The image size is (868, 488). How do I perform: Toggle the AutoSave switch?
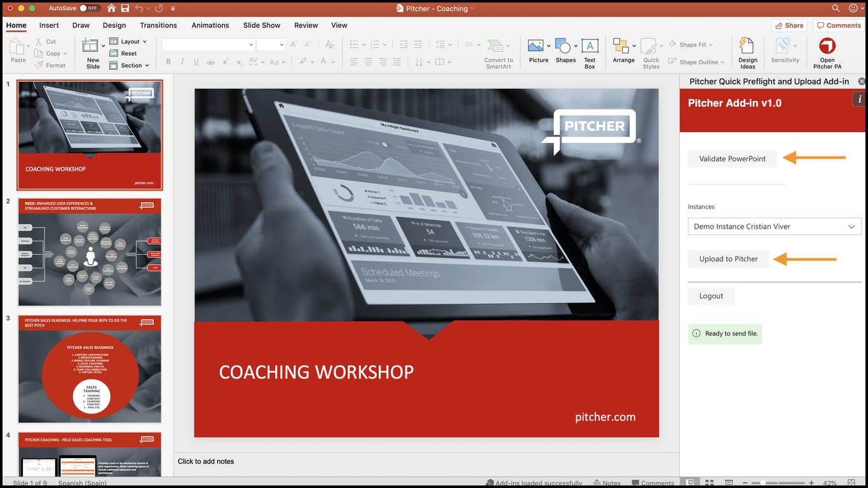90,8
